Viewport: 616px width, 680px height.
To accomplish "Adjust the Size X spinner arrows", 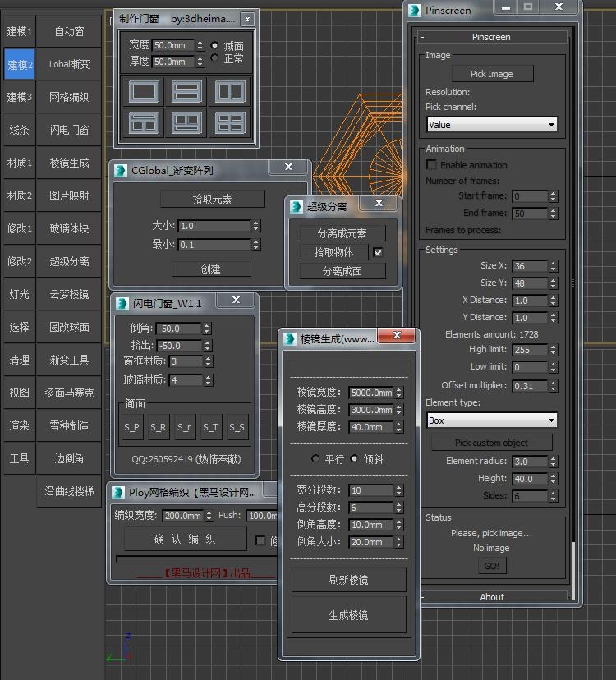I will [553, 266].
